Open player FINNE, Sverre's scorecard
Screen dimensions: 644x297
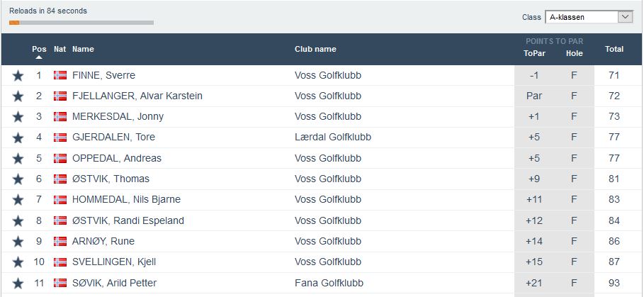point(103,76)
